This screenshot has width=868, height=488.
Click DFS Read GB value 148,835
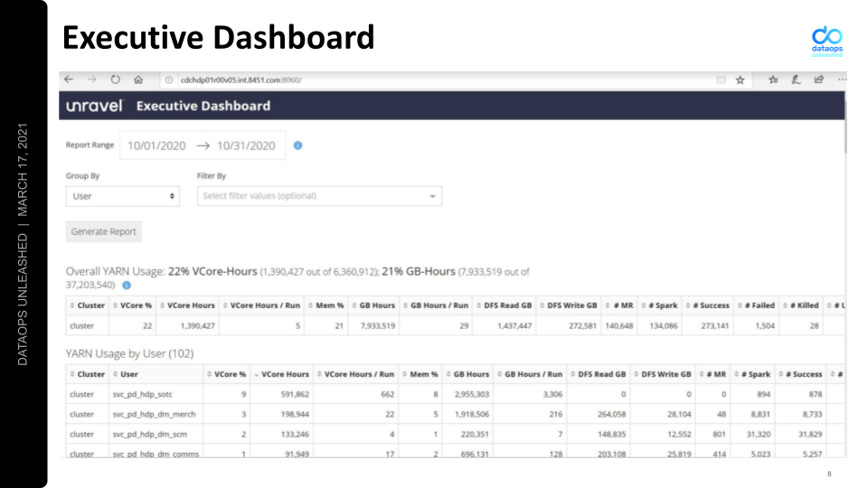[612, 435]
